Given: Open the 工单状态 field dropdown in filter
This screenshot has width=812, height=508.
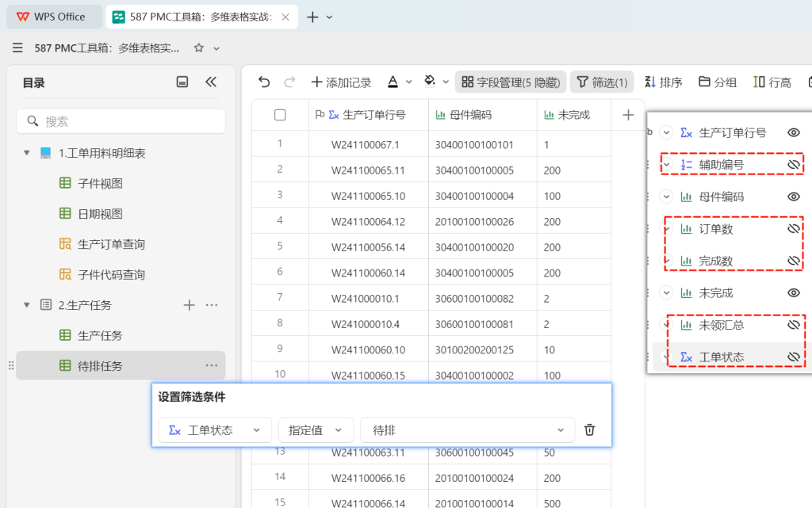Looking at the screenshot, I should click(x=215, y=430).
